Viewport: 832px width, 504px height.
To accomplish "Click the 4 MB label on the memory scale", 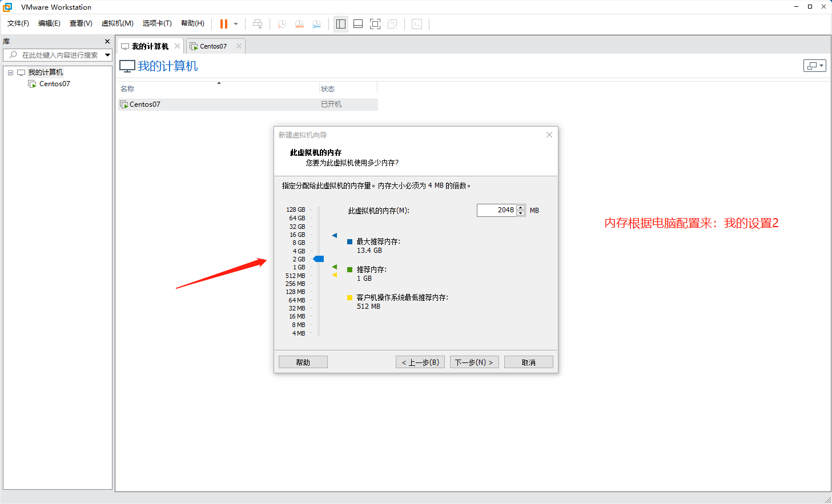I will click(x=299, y=333).
